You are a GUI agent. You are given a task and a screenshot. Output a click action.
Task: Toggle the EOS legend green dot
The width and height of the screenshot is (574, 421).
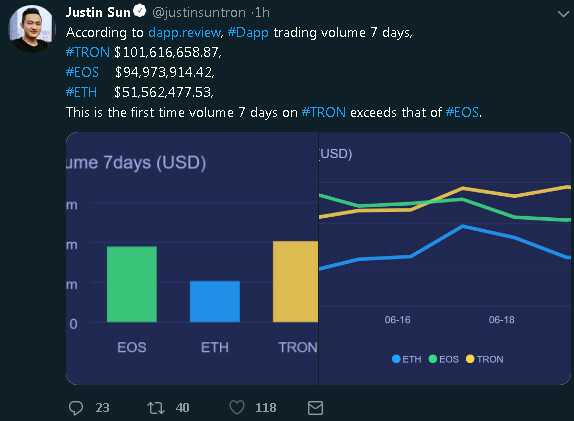coord(433,359)
